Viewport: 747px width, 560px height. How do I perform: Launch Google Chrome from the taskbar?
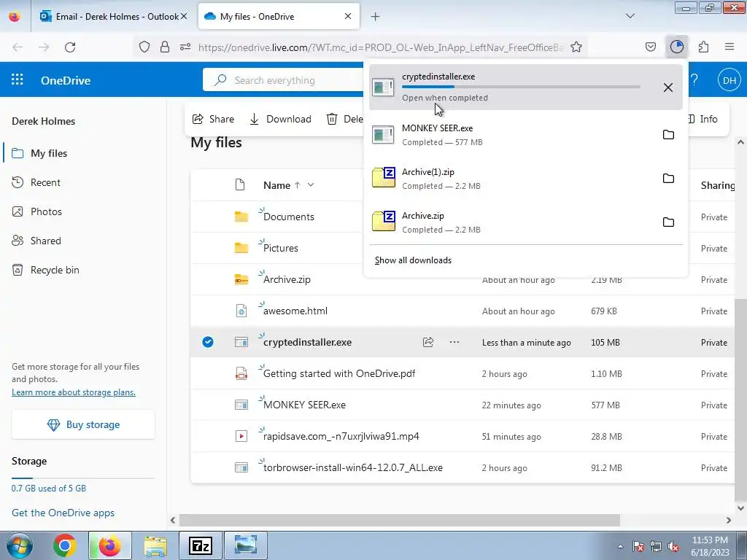tap(65, 545)
